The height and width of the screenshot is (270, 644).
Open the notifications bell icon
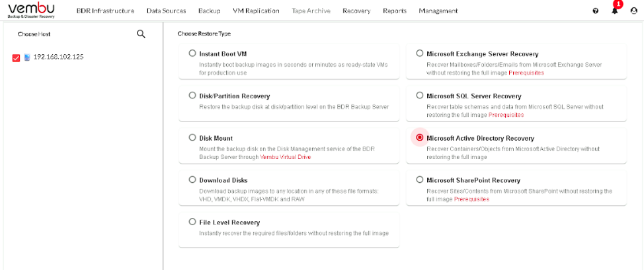615,11
